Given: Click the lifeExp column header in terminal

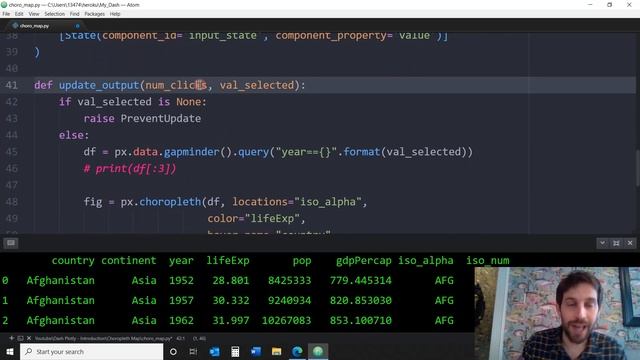Looking at the screenshot, I should [x=227, y=260].
